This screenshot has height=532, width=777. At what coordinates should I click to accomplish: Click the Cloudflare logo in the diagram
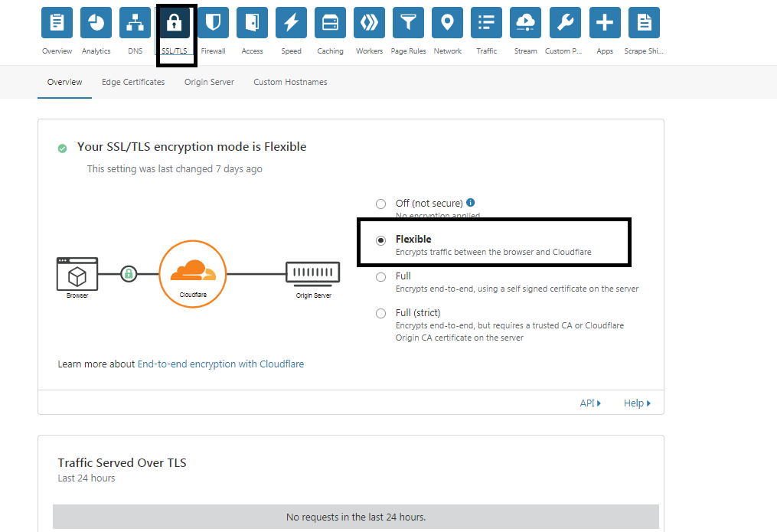pyautogui.click(x=193, y=274)
